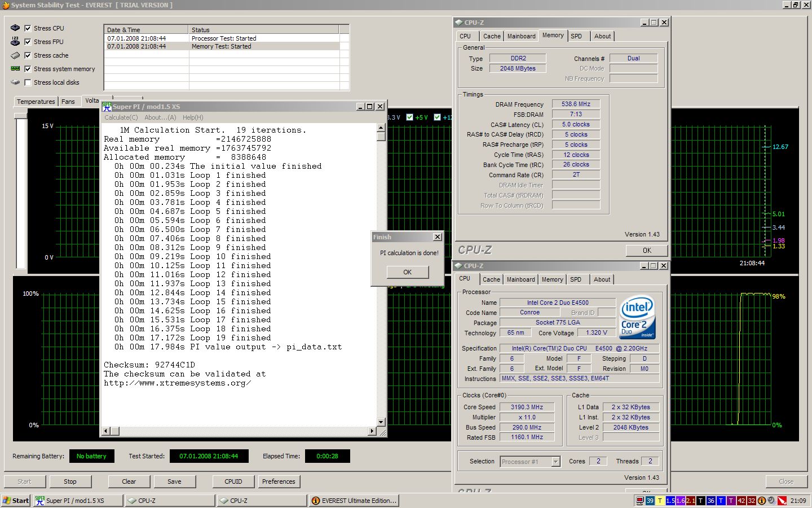This screenshot has height=508, width=812.
Task: Click the black T tray icon
Action: pyautogui.click(x=701, y=501)
